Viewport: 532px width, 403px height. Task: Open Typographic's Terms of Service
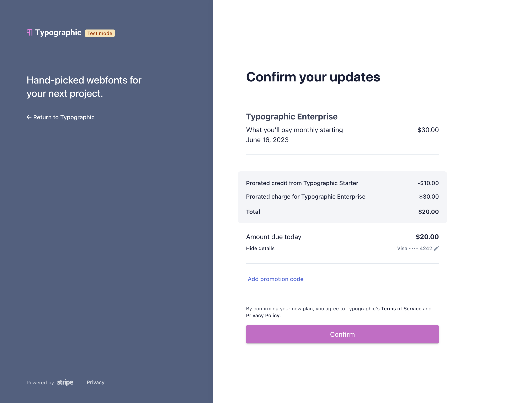pyautogui.click(x=401, y=308)
